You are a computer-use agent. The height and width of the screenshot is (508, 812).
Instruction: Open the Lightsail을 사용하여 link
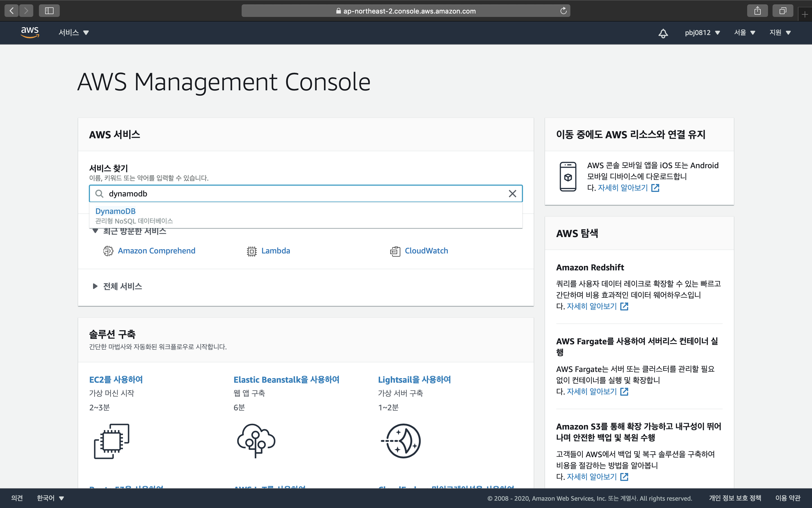click(414, 380)
